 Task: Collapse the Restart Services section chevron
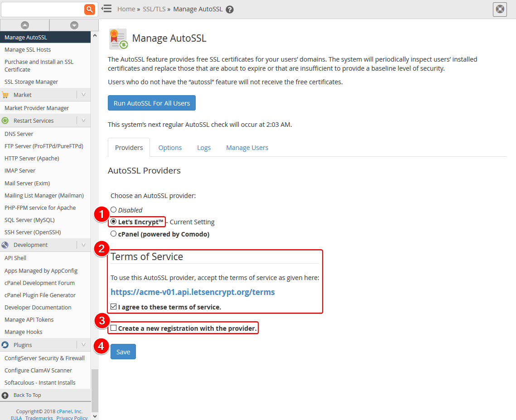[84, 121]
